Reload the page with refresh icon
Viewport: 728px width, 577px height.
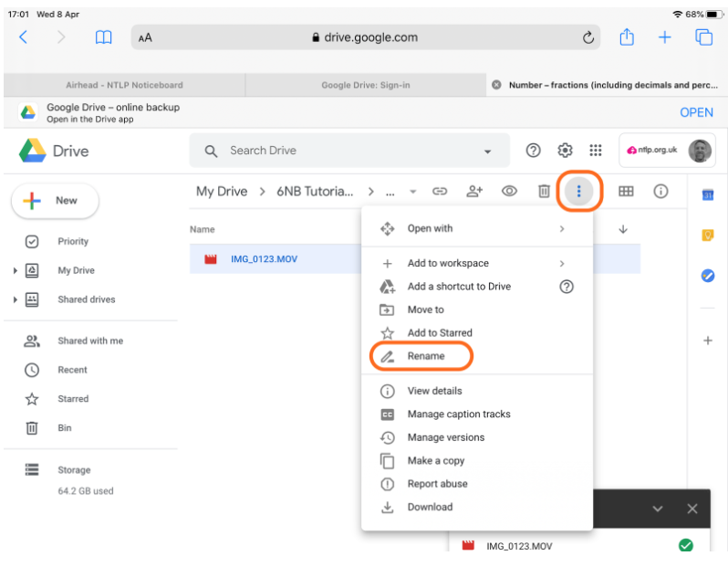588,37
